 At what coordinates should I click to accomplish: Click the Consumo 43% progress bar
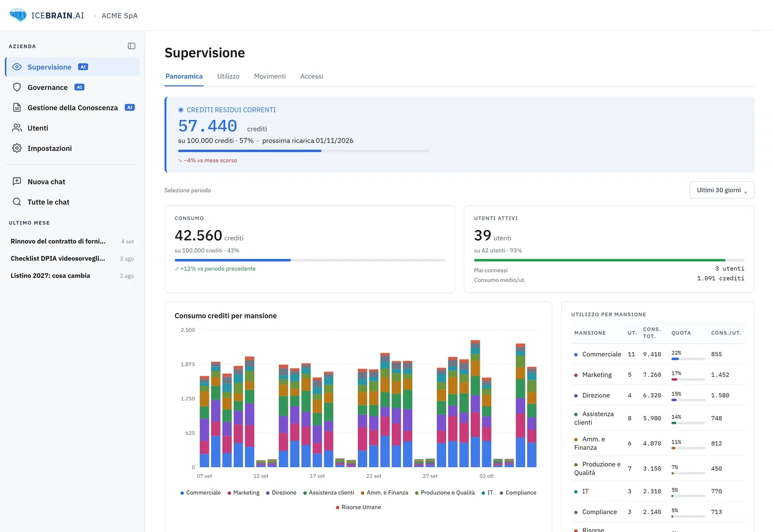tap(310, 260)
